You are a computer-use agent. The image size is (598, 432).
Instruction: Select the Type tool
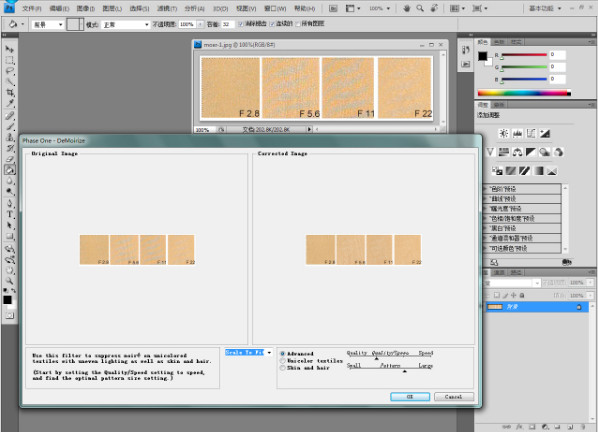pos(10,214)
